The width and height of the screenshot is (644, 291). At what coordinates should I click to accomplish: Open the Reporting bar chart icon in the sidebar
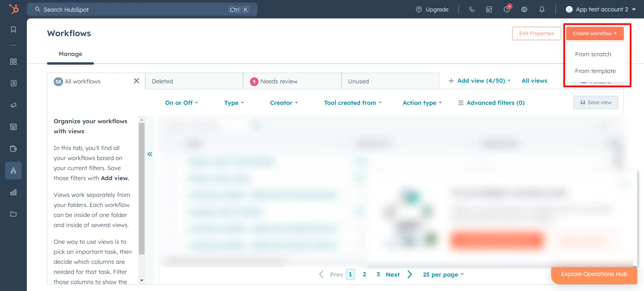13,192
